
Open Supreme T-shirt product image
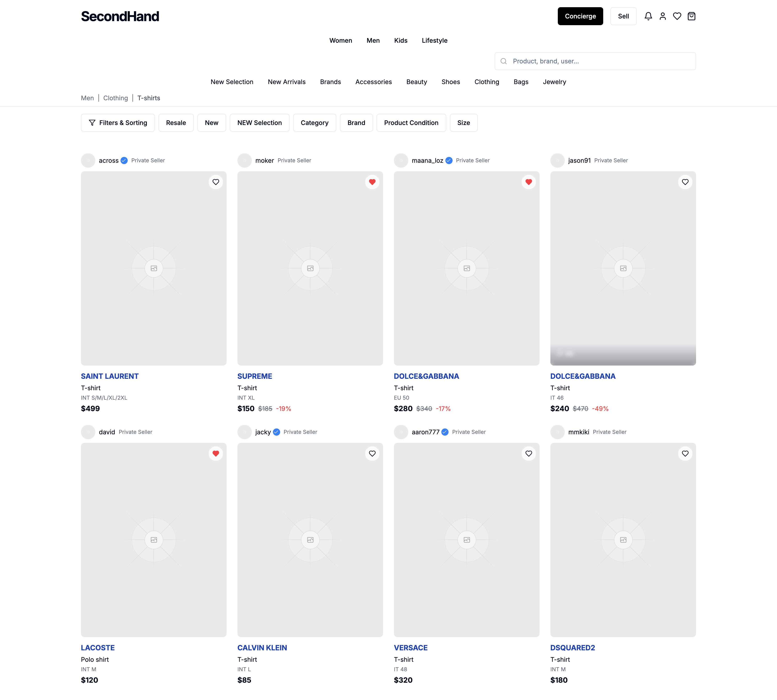[x=310, y=268]
